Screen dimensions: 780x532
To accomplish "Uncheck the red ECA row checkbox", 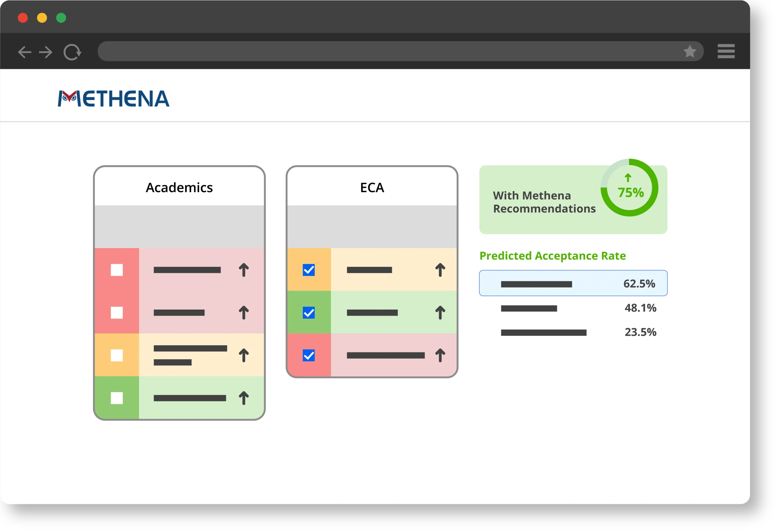I will click(x=308, y=355).
